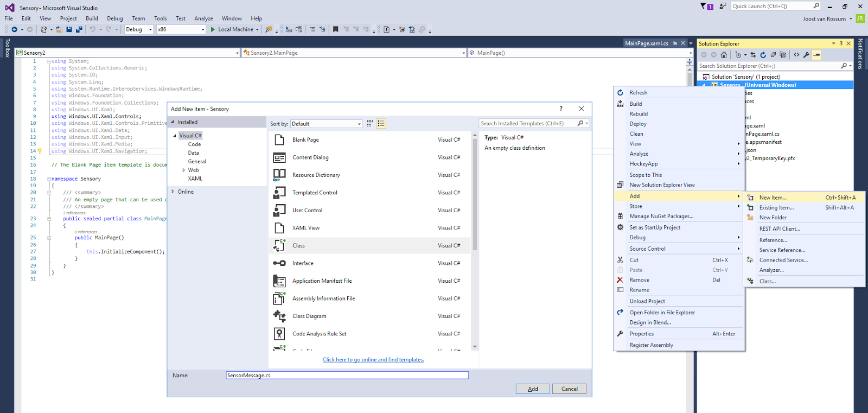Toggle the pin on MainPage.xaml.cs tab
This screenshot has height=413, width=868.
(x=674, y=43)
